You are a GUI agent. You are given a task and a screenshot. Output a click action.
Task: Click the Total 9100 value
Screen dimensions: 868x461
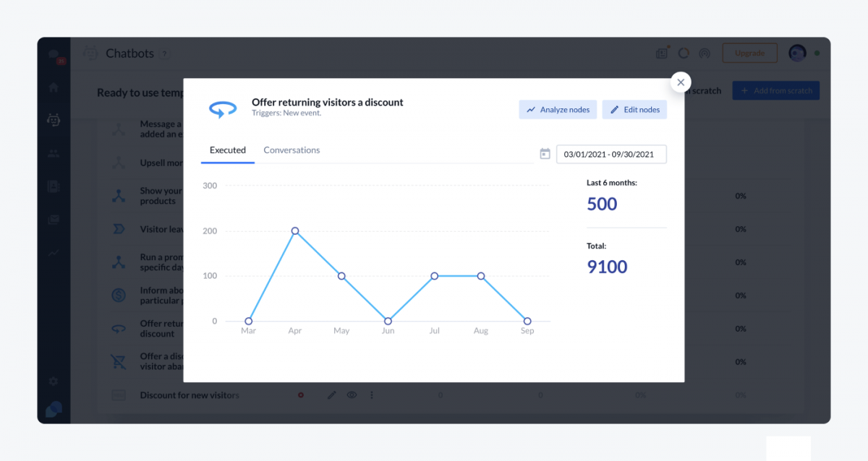(x=607, y=267)
